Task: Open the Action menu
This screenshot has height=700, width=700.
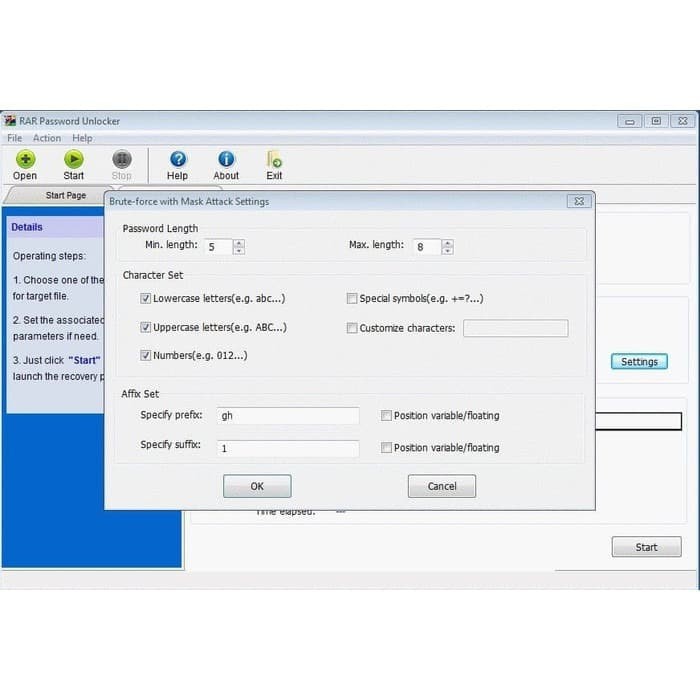Action: coord(47,138)
